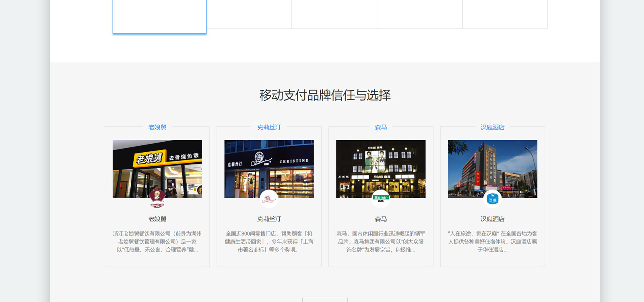Click the 全国近800间零售门店 description text

269,242
